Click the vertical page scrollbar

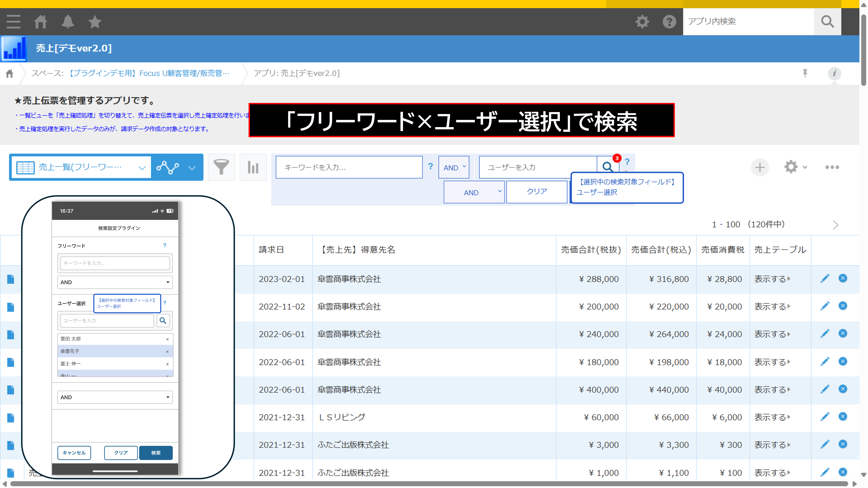[x=864, y=50]
